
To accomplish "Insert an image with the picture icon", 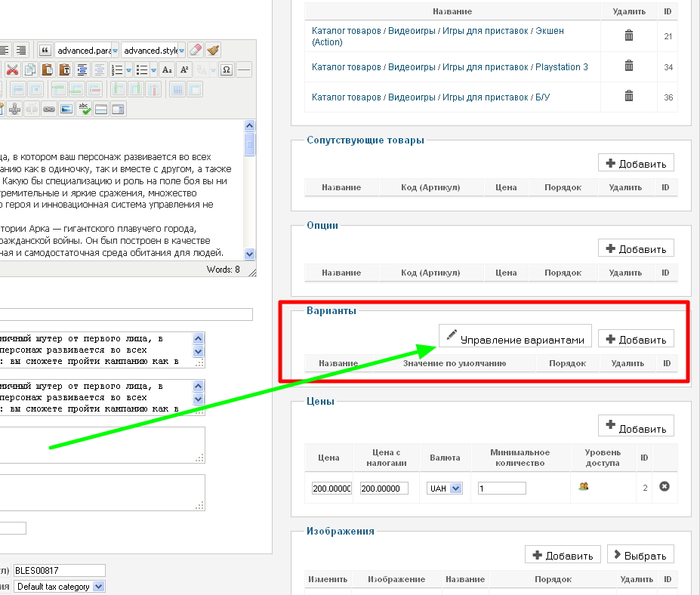I will point(66,109).
